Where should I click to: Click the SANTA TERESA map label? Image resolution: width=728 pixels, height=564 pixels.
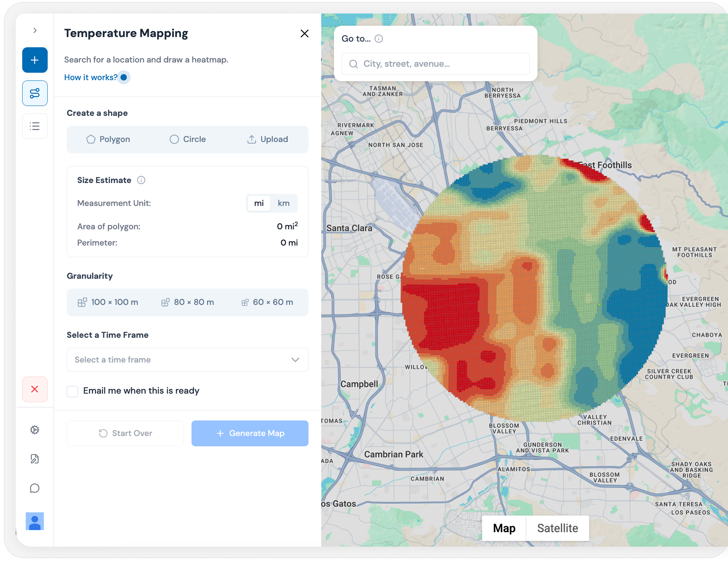[679, 504]
